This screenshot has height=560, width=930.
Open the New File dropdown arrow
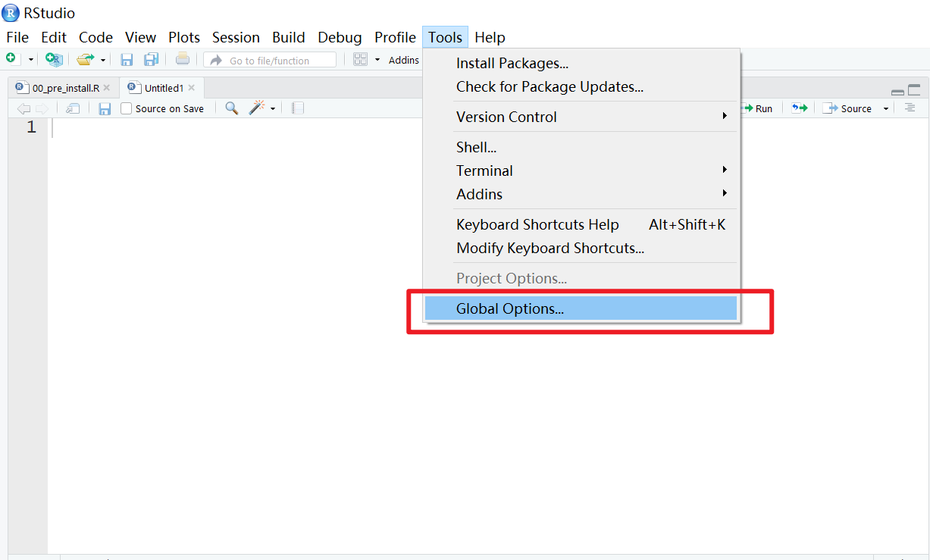pyautogui.click(x=31, y=60)
